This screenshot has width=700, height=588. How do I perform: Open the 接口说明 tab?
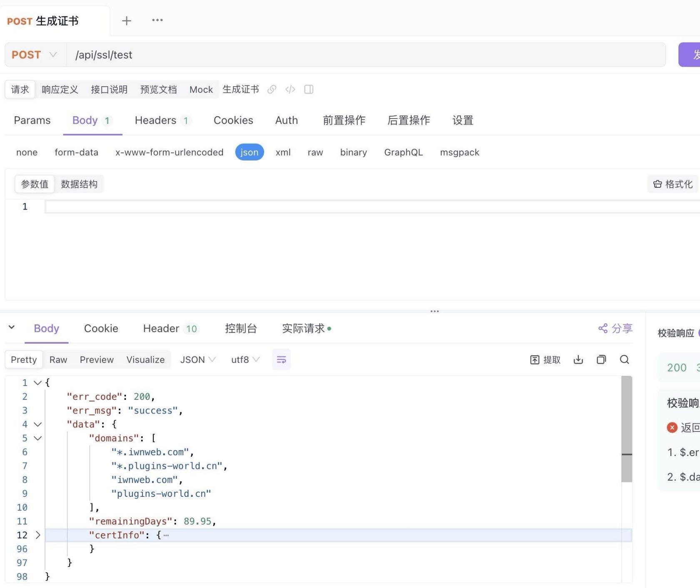(109, 90)
